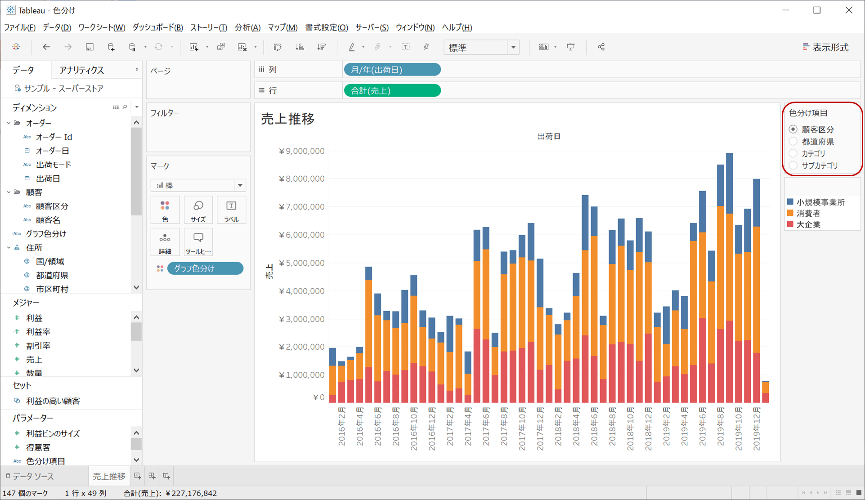The height and width of the screenshot is (504, 865).
Task: Sort sales descending using the toolbar icon
Action: click(x=321, y=47)
